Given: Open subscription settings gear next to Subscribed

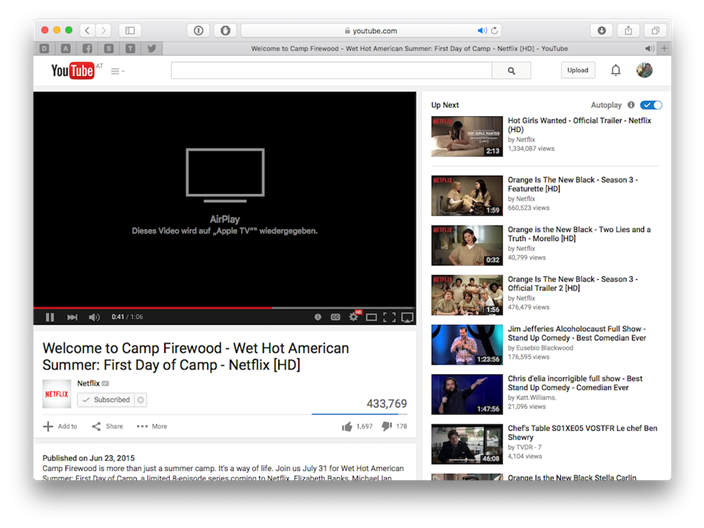Looking at the screenshot, I should (141, 400).
